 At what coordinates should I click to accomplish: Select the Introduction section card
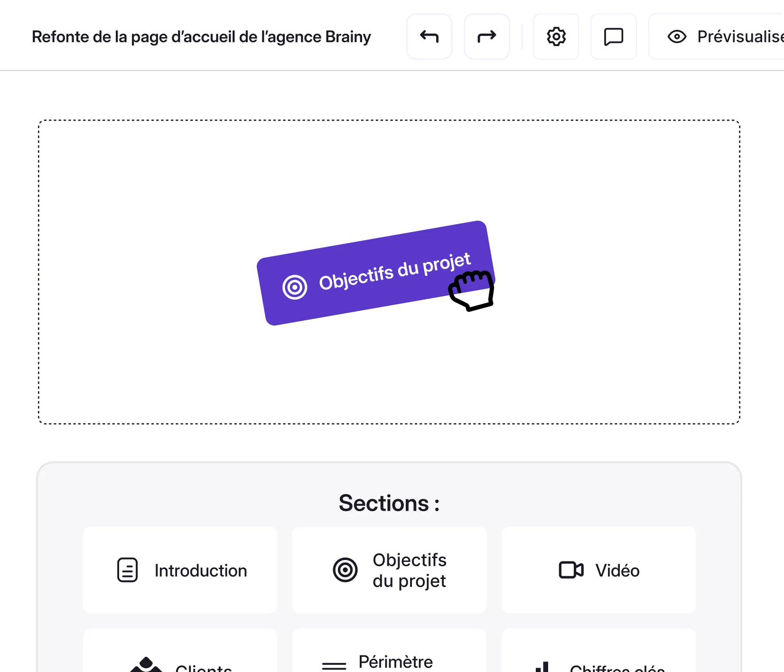tap(180, 570)
